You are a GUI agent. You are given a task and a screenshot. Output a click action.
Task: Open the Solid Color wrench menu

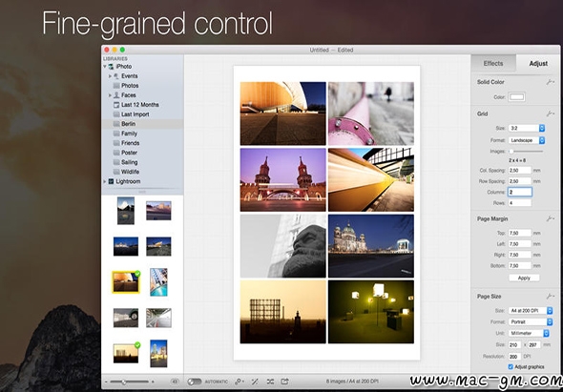pyautogui.click(x=550, y=82)
